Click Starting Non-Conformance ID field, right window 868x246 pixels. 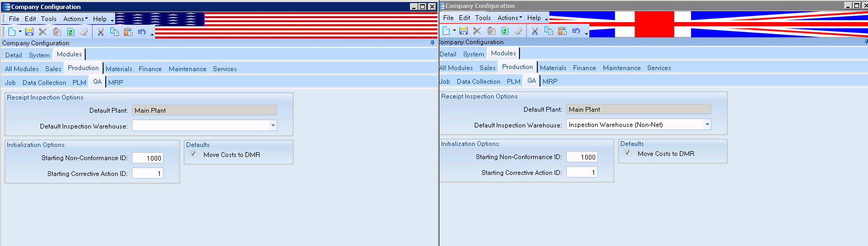582,157
